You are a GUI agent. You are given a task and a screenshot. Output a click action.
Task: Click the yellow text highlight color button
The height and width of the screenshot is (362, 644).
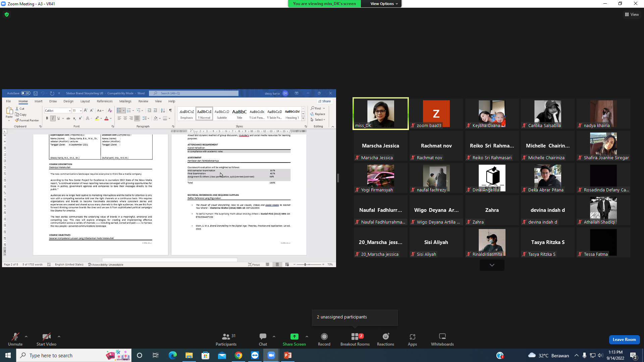[x=97, y=118]
